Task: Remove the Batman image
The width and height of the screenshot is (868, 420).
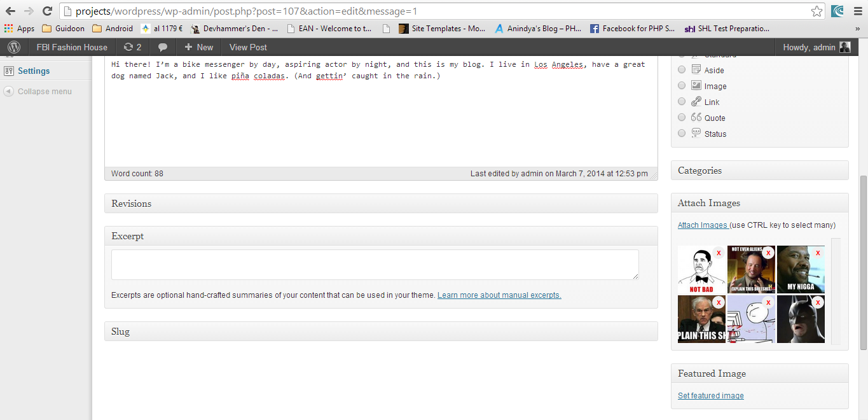Action: [818, 302]
